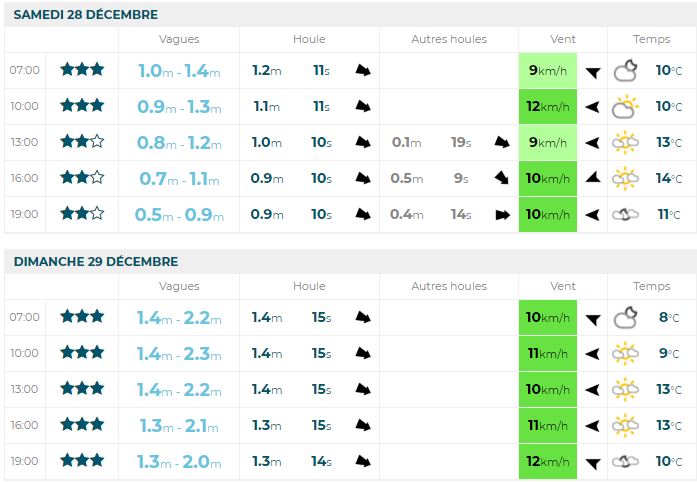Click the Sunday 19:00 12km/h wind cell

tap(548, 461)
